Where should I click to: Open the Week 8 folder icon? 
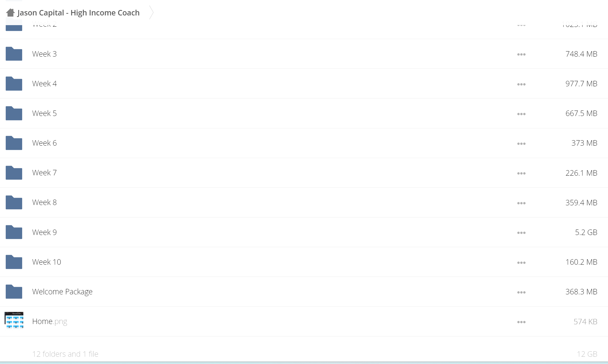pos(14,202)
